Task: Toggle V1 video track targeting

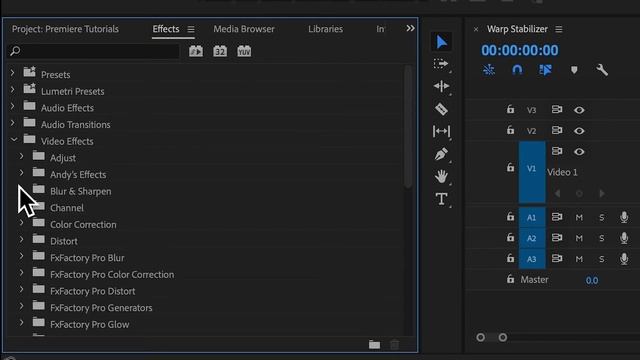Action: pyautogui.click(x=531, y=172)
